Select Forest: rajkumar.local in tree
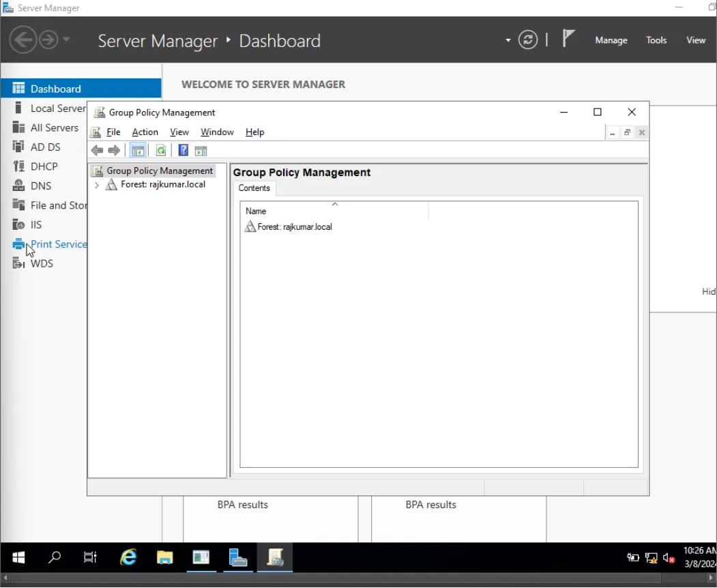The width and height of the screenshot is (717, 588). [x=163, y=184]
